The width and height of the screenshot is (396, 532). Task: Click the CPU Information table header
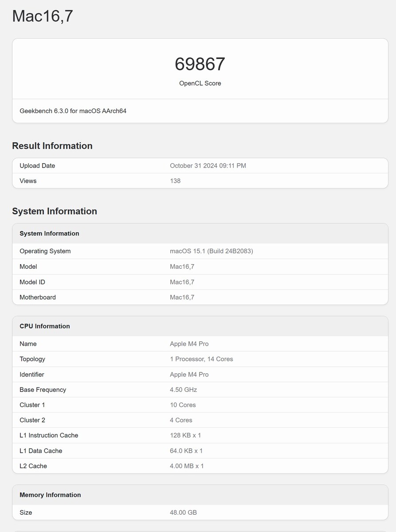[x=45, y=326]
